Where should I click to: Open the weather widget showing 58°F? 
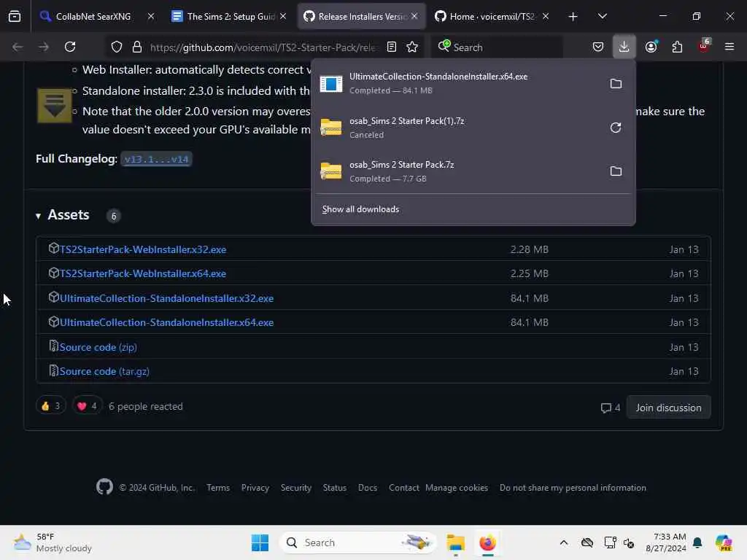(x=53, y=542)
